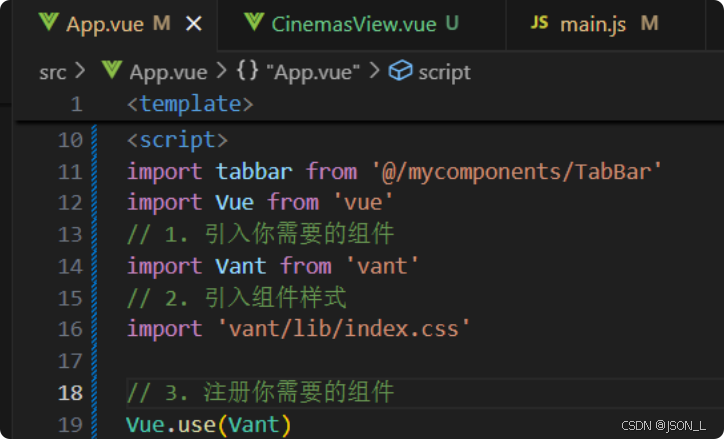Image resolution: width=724 pixels, height=439 pixels.
Task: Close the App.vue tab
Action: (x=194, y=24)
